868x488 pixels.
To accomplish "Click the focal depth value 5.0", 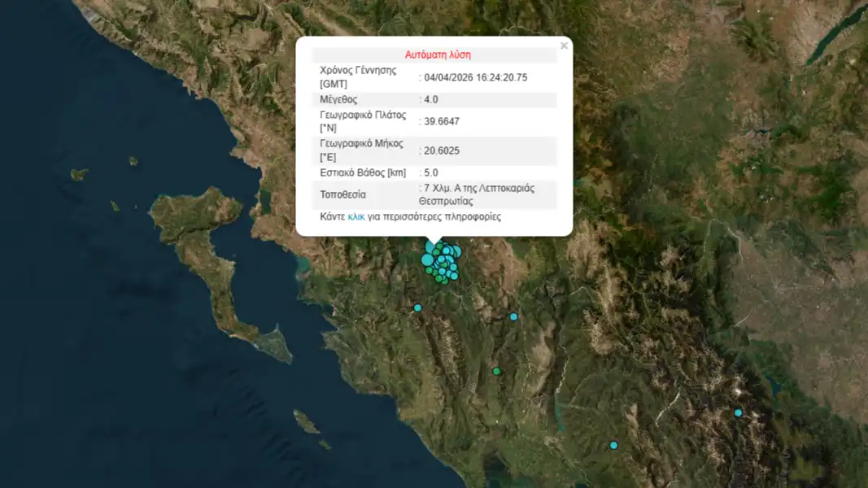I will point(431,172).
